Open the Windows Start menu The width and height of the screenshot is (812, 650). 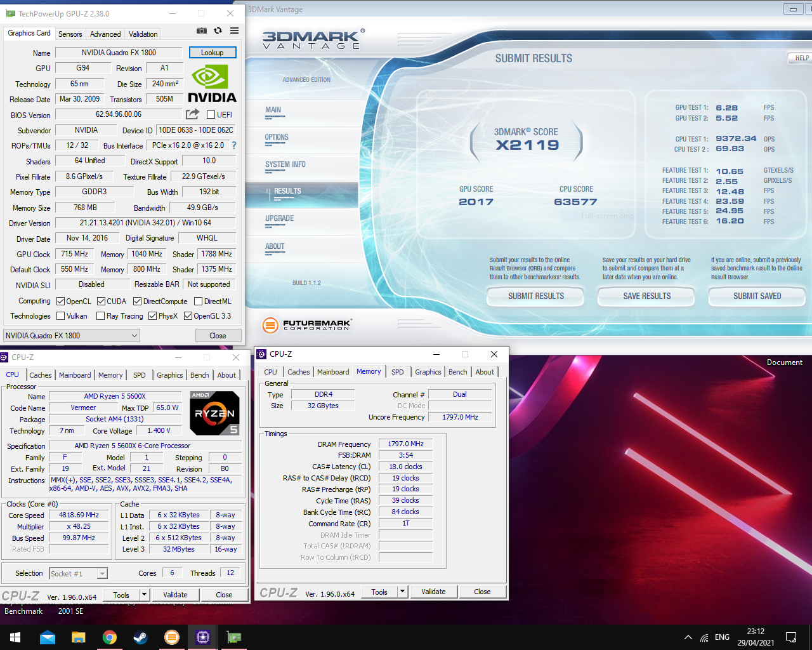tap(15, 637)
